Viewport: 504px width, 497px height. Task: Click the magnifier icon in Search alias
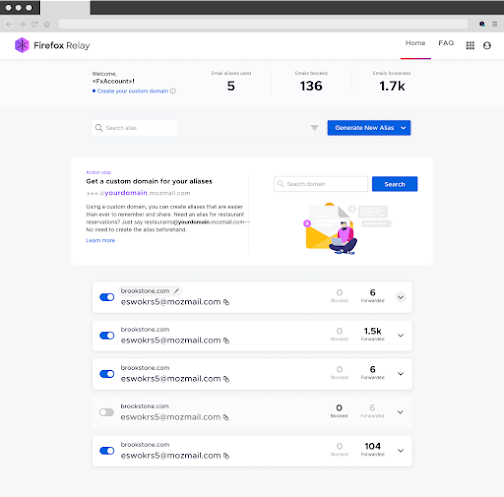99,128
